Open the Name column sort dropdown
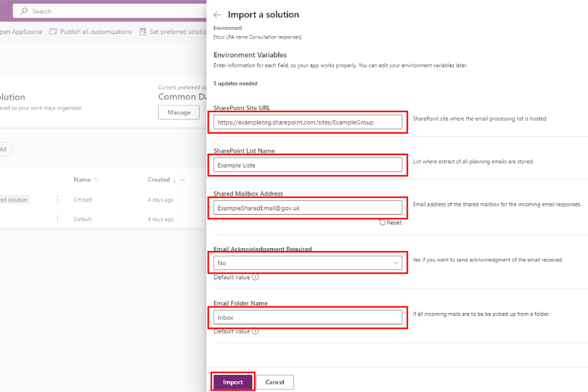This screenshot has width=588, height=392. click(x=96, y=179)
